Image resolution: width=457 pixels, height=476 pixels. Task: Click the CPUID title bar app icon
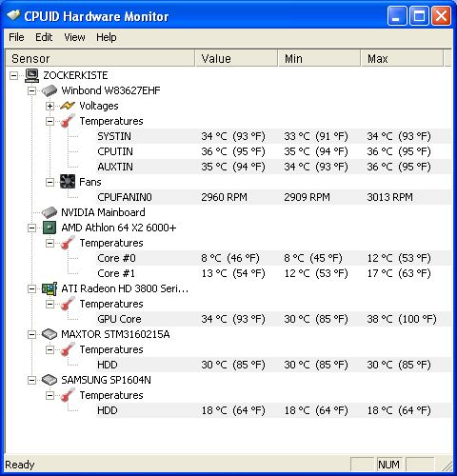(13, 16)
